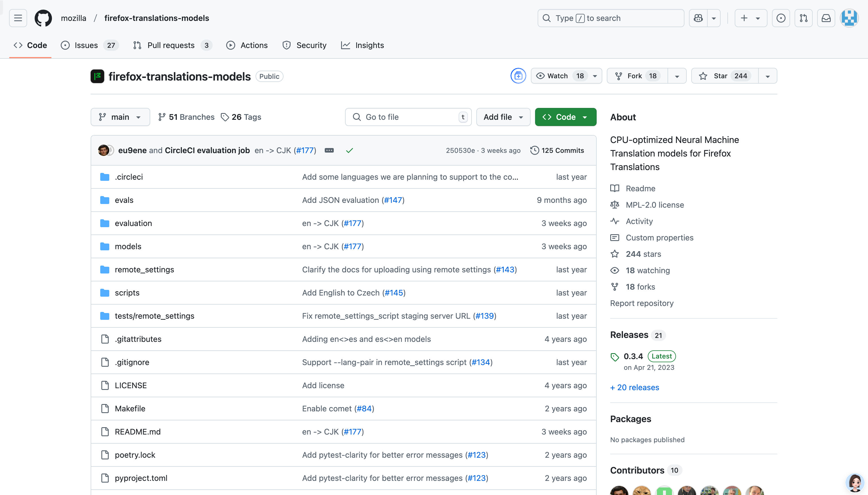
Task: Open the issues icon in top bar
Action: tap(781, 18)
